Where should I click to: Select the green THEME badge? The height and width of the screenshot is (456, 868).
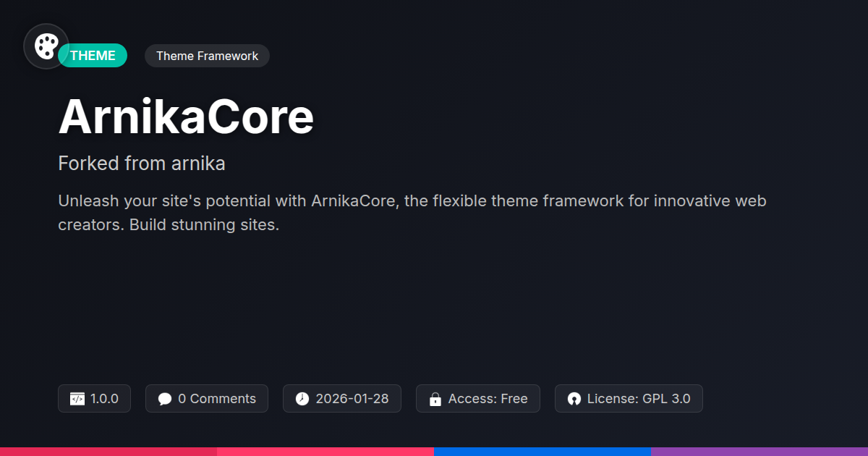(x=93, y=56)
